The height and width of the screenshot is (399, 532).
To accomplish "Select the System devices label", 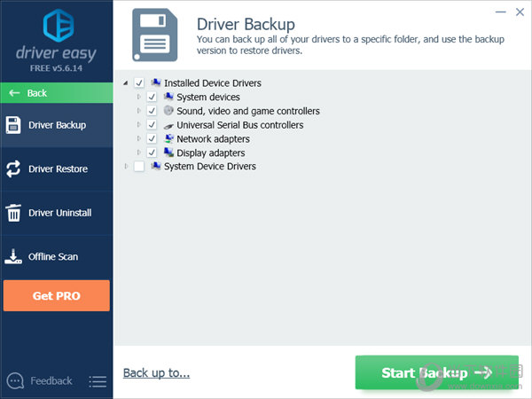I will tap(208, 97).
